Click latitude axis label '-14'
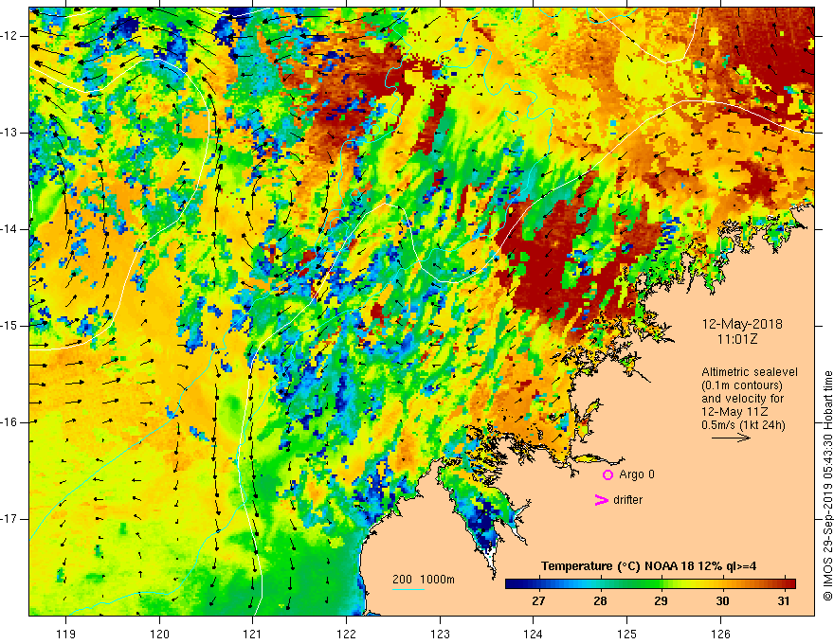Viewport: 834px width, 644px height. [10, 229]
